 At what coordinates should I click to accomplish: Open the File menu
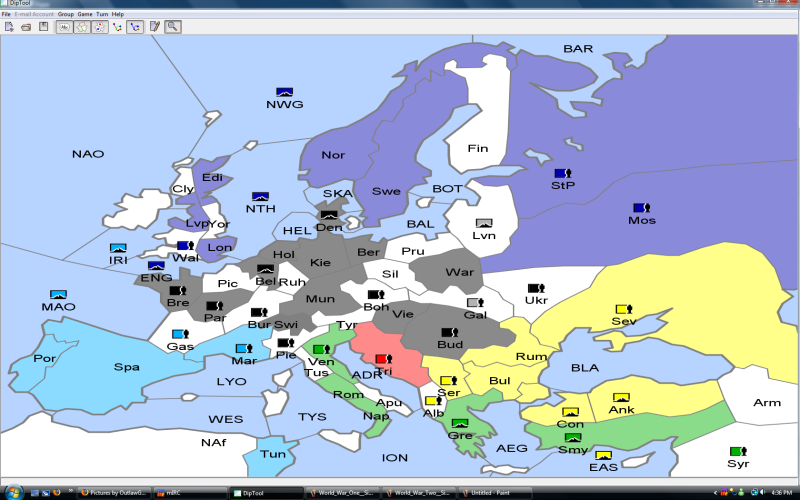click(6, 14)
